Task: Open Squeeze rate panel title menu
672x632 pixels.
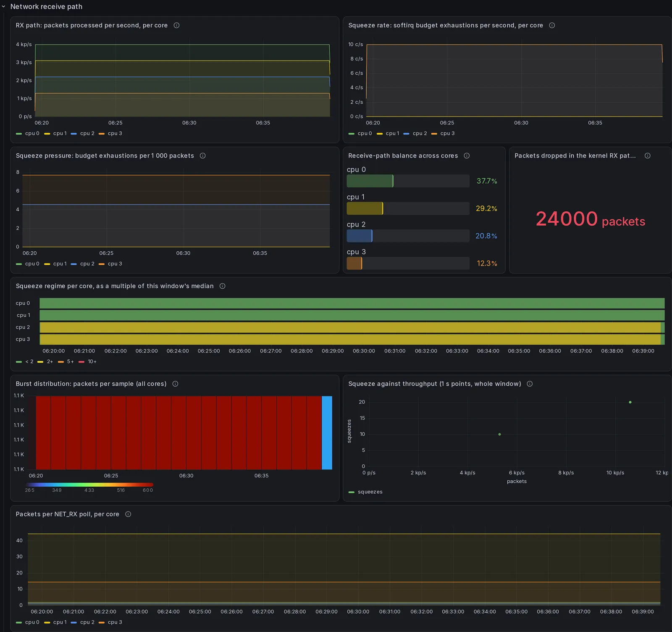Action: pyautogui.click(x=446, y=26)
